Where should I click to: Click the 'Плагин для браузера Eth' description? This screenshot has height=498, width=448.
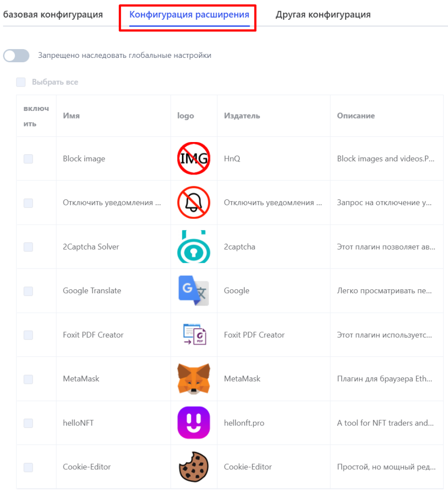[x=384, y=378]
